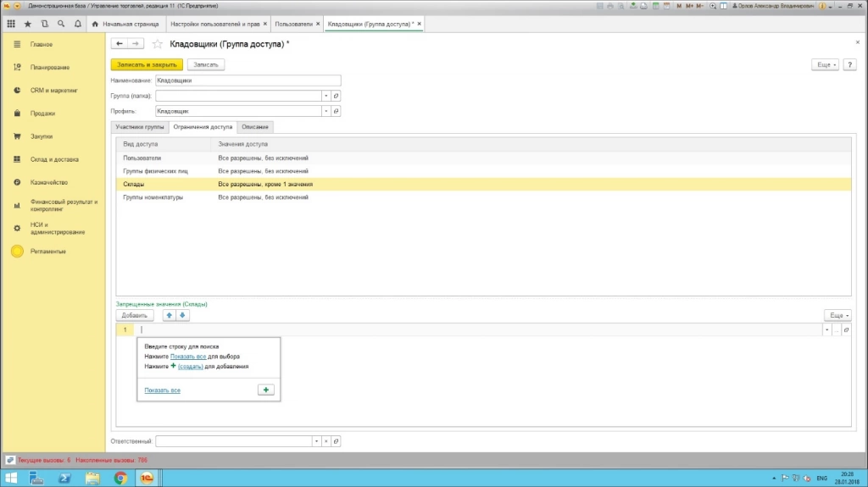
Task: Open help with the ? button
Action: tap(849, 64)
